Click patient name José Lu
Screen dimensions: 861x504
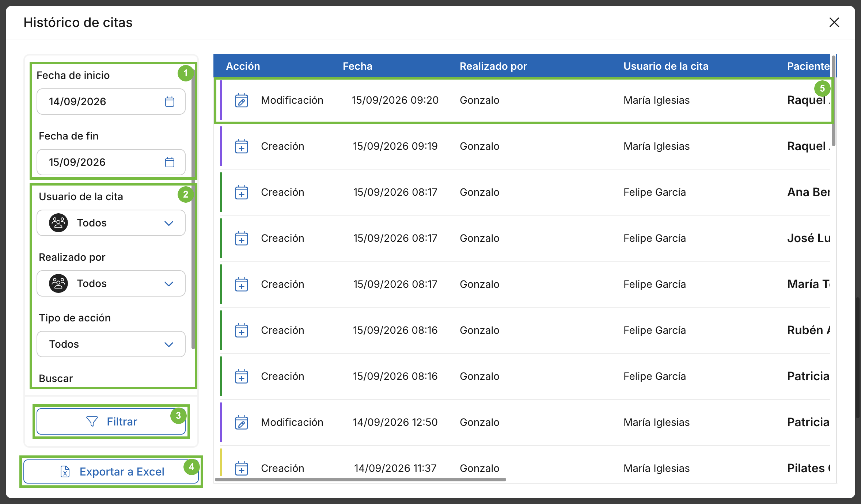point(809,238)
